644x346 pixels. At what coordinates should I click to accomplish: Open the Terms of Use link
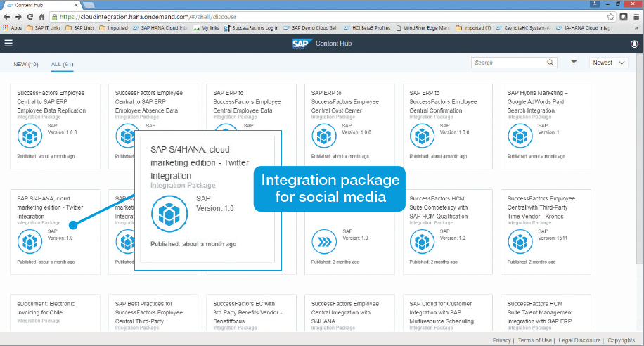535,340
